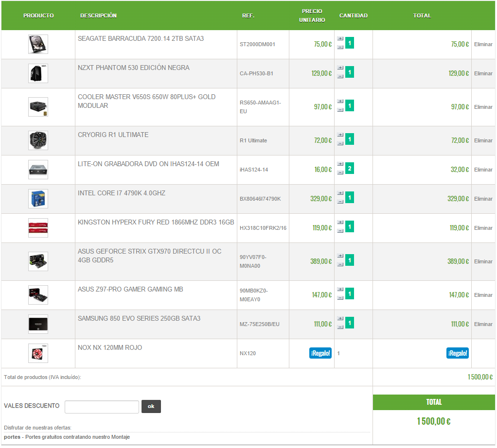Open Kingston HyperX red RAM thumbnail
The width and height of the screenshot is (497, 448).
click(38, 227)
